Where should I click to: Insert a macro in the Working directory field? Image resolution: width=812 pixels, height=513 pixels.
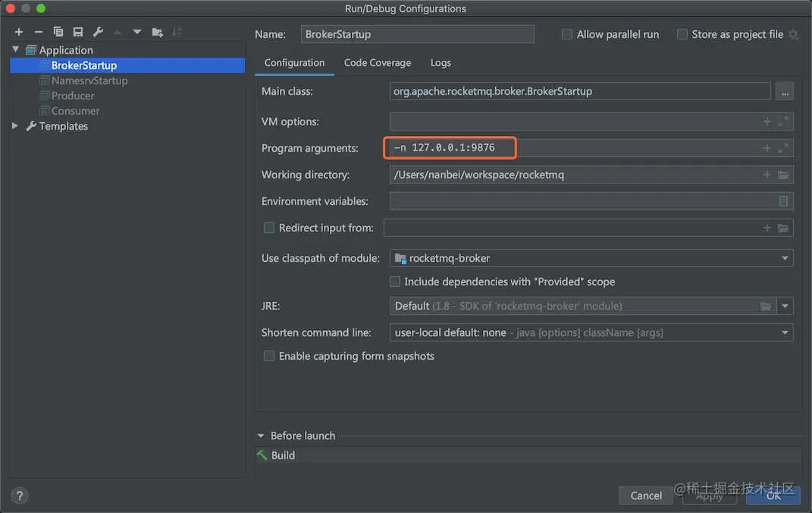[767, 175]
